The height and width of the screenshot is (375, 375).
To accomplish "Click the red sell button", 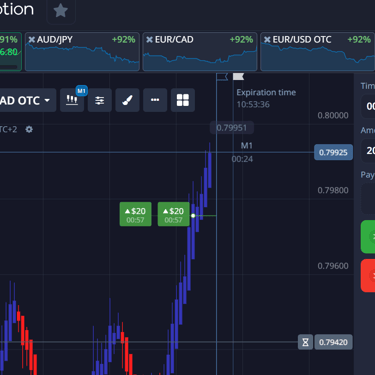I will 368,276.
